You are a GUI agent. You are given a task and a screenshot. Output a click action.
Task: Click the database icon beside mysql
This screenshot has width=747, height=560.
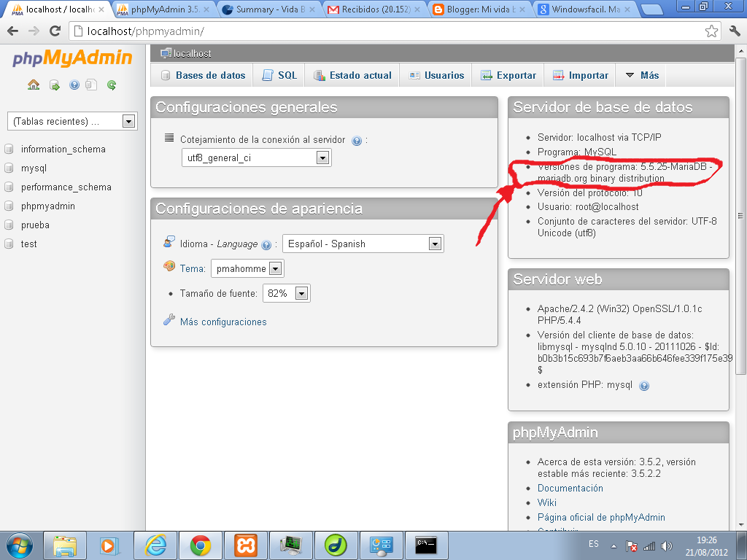pos(9,168)
